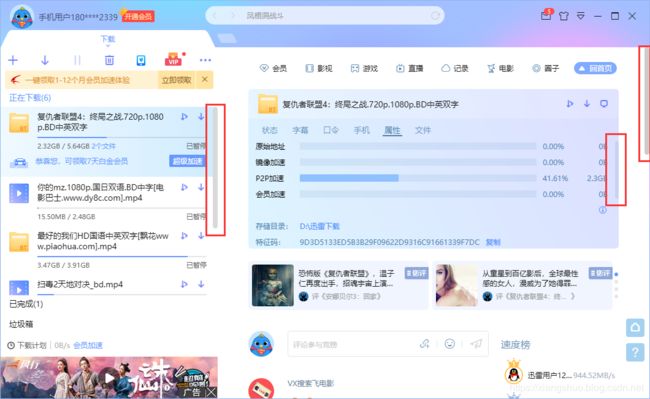Screen dimensions: 650x399
Task: Resume download of 扫毒2天地对决_bd.mp4
Action: [x=201, y=284]
